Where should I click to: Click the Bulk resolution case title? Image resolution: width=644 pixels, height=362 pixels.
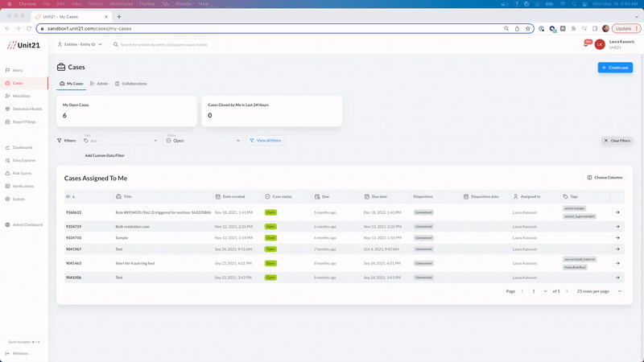(132, 227)
